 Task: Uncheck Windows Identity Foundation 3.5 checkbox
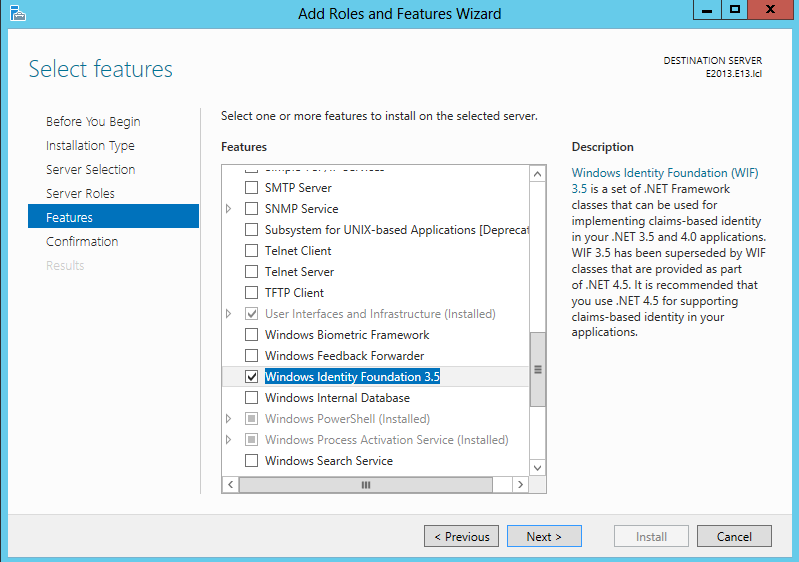[x=251, y=377]
